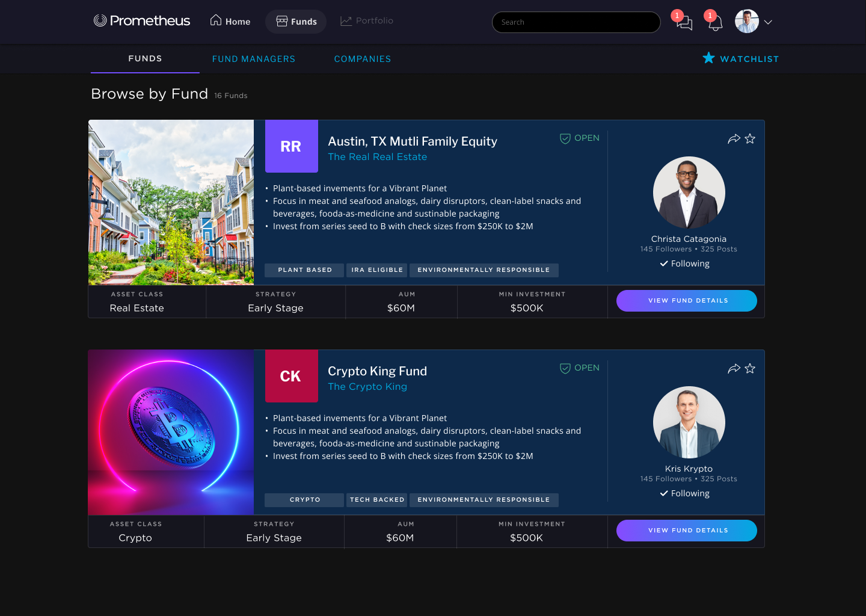Click the PLANT BASED tag
Screen dimensions: 866x616
point(304,270)
